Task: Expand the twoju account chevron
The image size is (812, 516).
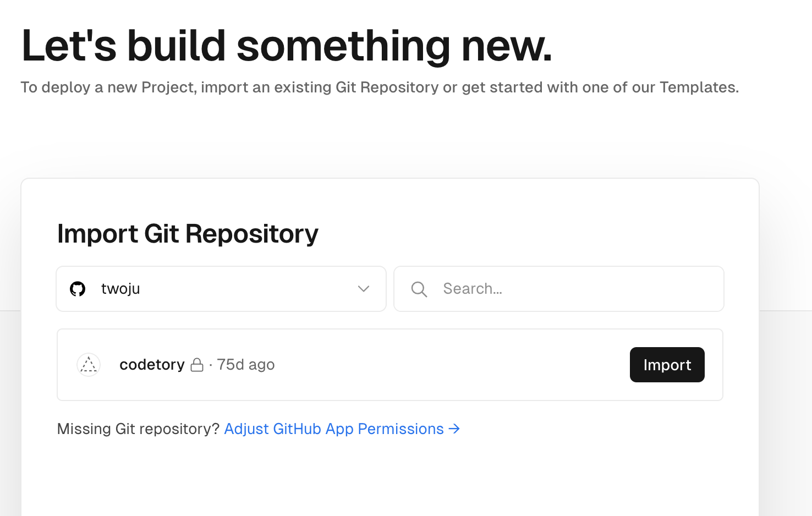Action: click(x=364, y=289)
